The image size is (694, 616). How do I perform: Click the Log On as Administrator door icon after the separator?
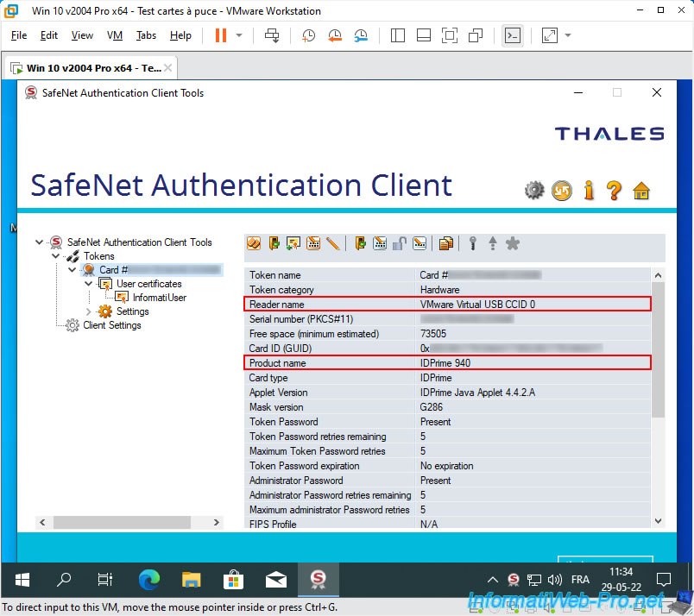360,243
